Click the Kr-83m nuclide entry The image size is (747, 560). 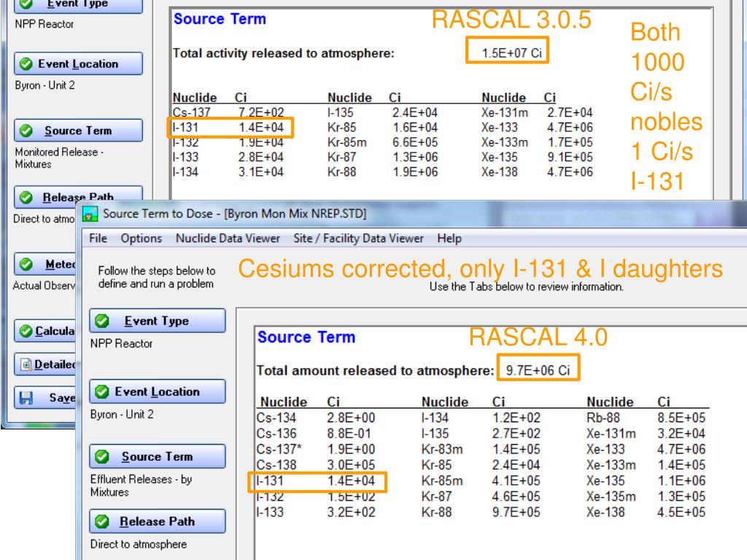[442, 449]
